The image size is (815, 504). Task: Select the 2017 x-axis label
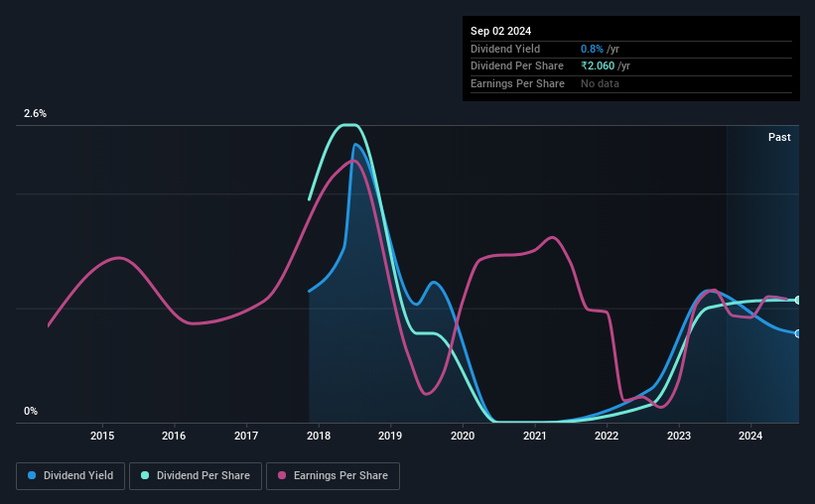tap(246, 436)
